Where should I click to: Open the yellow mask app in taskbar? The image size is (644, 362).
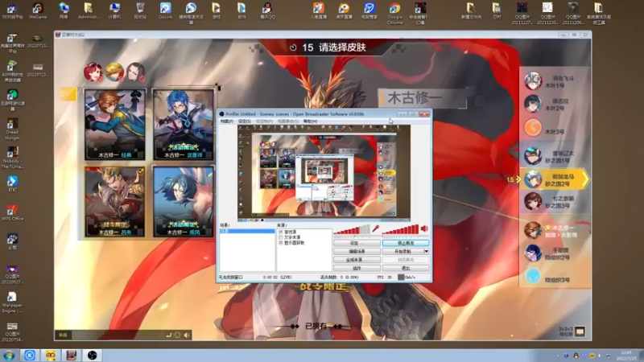click(51, 356)
